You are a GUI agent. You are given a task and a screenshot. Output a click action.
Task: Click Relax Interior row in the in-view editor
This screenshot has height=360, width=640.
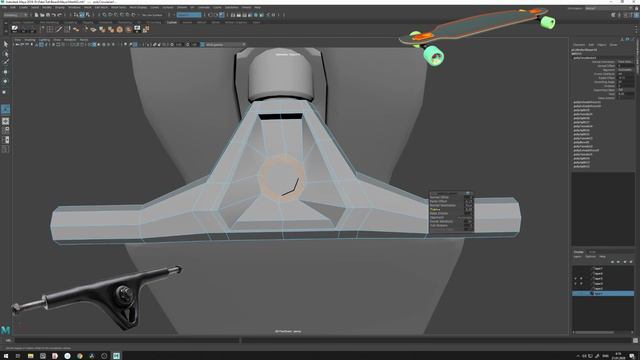451,213
